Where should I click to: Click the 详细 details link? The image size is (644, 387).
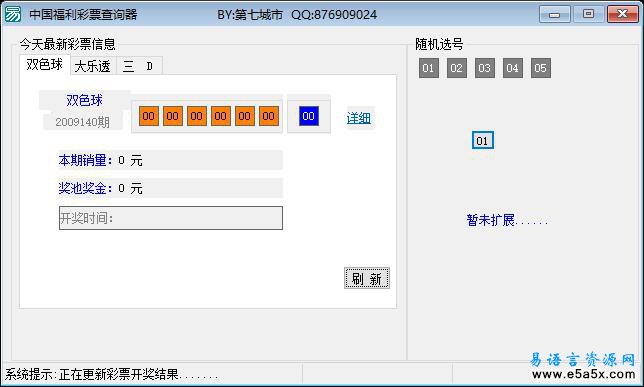point(359,118)
